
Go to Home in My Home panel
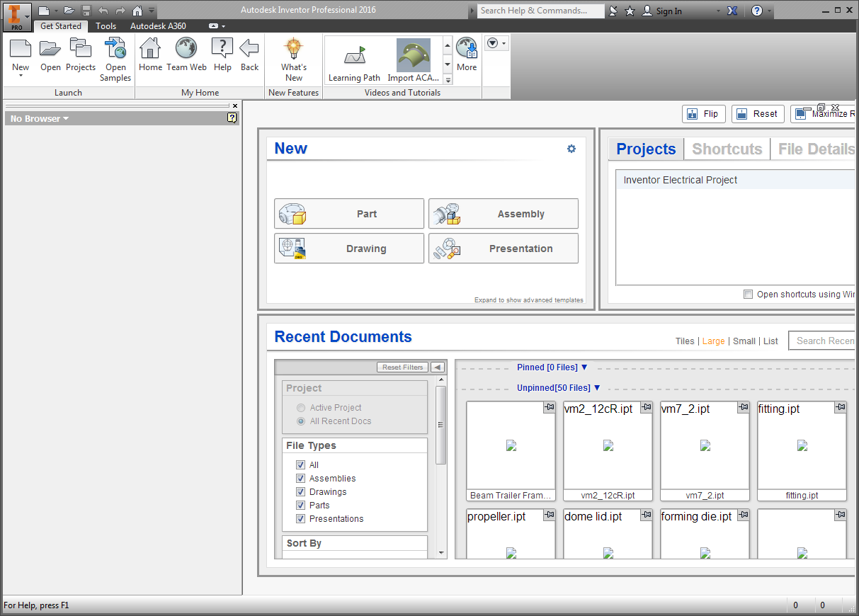click(x=150, y=56)
